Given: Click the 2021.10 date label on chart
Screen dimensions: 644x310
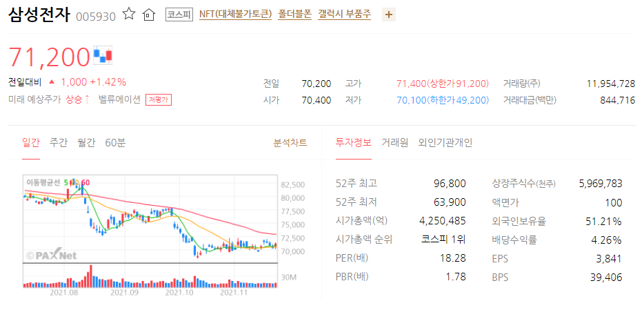Looking at the screenshot, I should pyautogui.click(x=179, y=293).
